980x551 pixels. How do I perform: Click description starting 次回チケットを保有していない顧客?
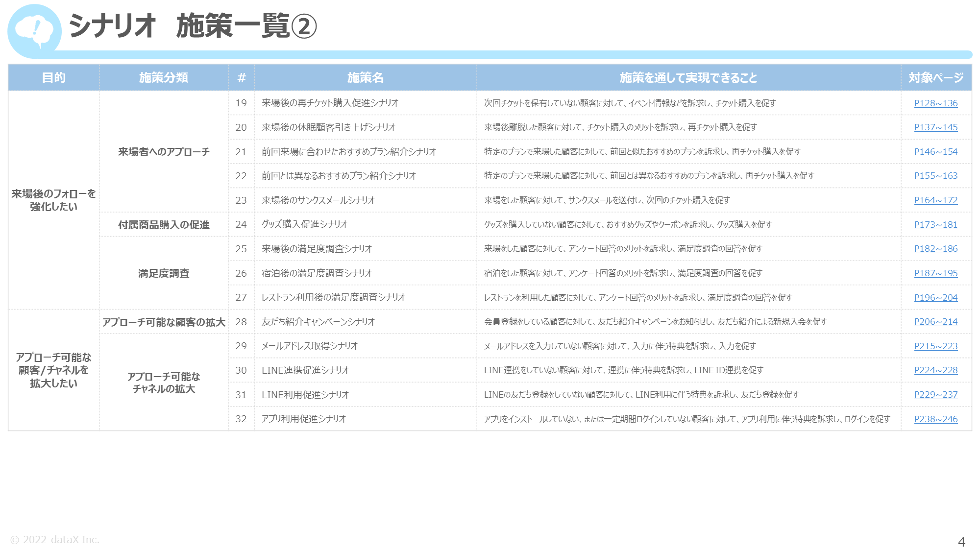click(x=630, y=103)
